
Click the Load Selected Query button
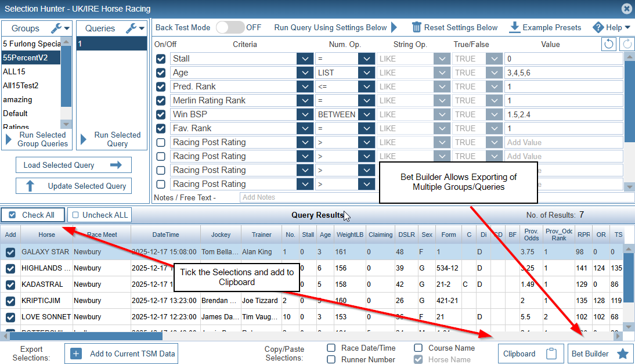(73, 165)
